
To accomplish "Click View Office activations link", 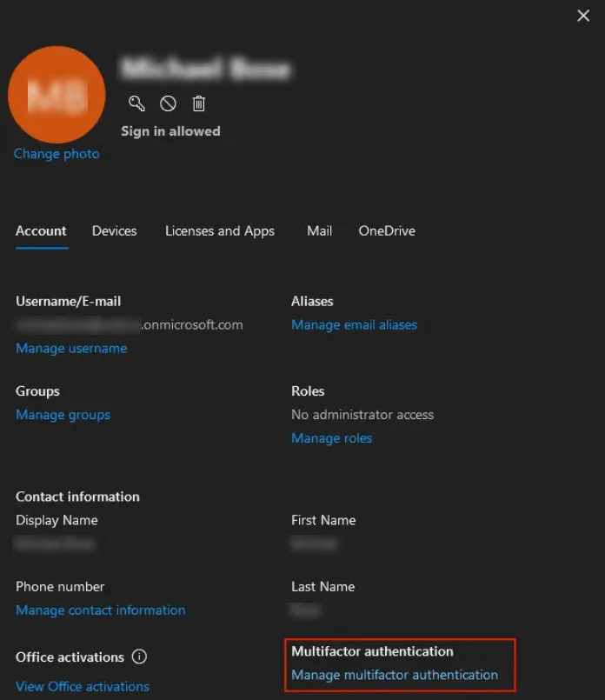I will pos(83,686).
